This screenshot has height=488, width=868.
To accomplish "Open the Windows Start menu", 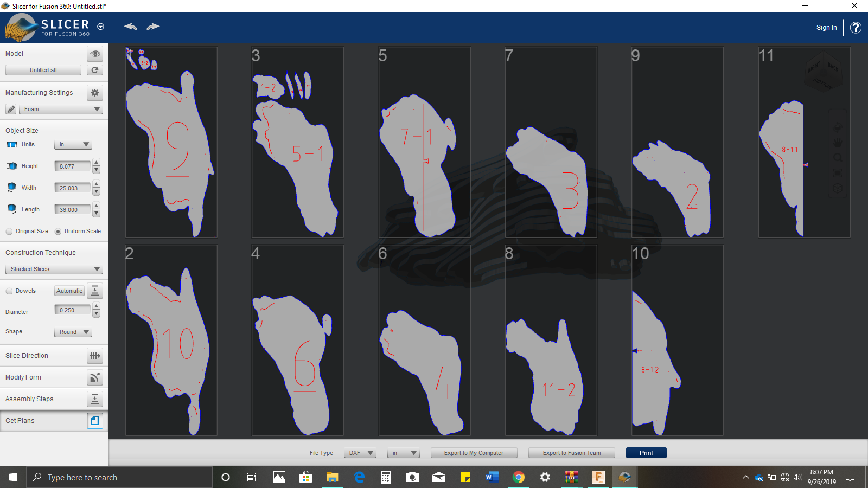I will point(13,477).
